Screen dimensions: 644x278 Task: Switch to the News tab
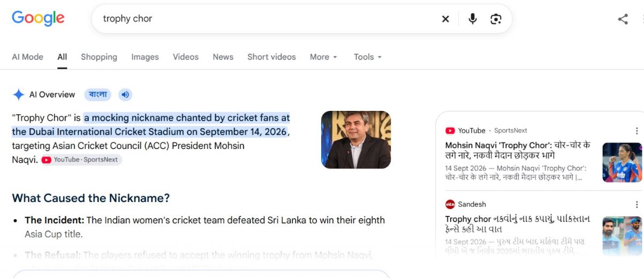(223, 57)
